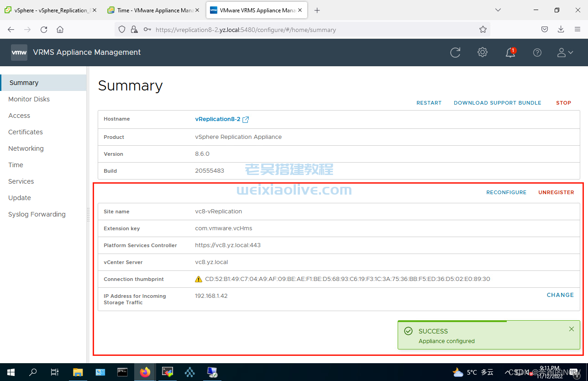Click the browser back arrow
This screenshot has width=588, height=381.
[x=11, y=30]
